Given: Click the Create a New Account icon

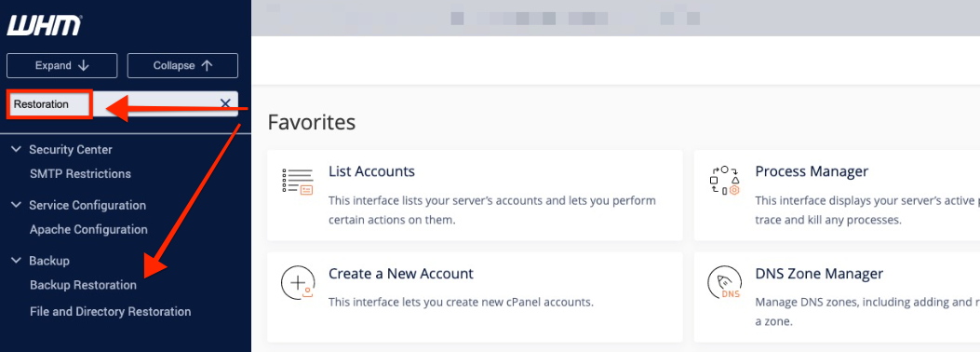Looking at the screenshot, I should (297, 284).
